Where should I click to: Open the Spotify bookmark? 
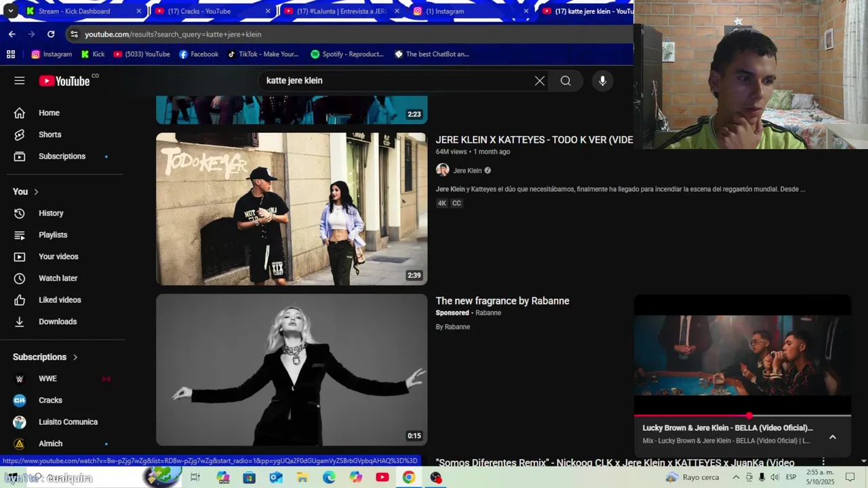point(347,54)
